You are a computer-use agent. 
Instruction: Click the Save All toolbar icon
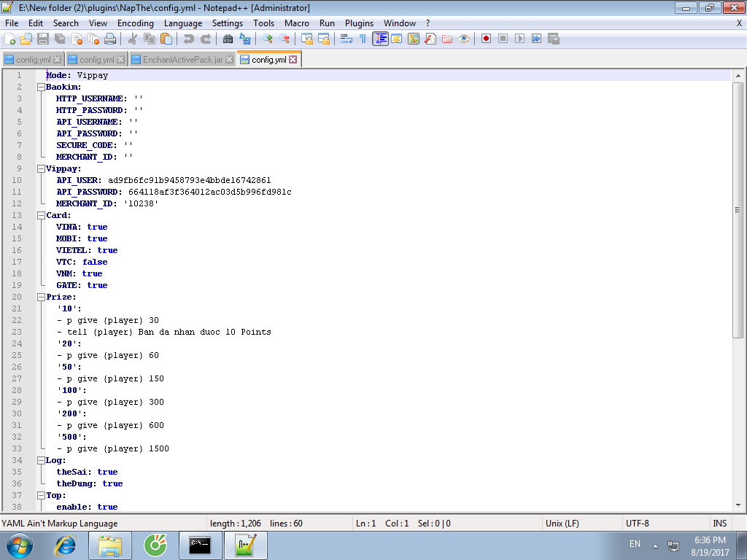pyautogui.click(x=60, y=39)
